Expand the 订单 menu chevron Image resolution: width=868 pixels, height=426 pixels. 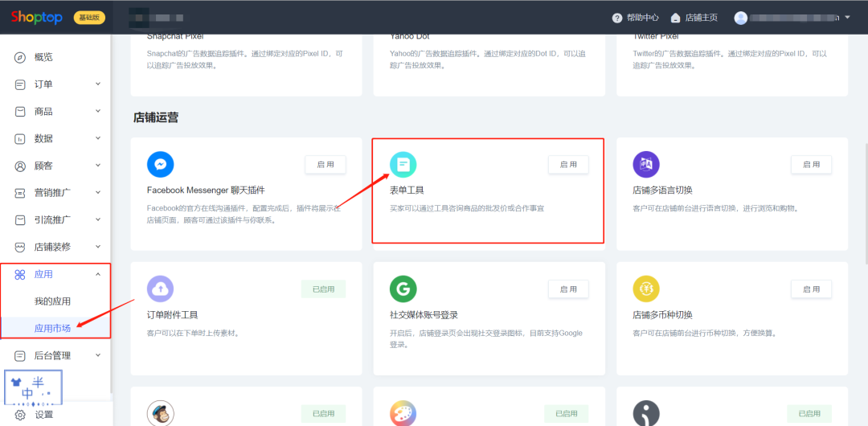[98, 84]
